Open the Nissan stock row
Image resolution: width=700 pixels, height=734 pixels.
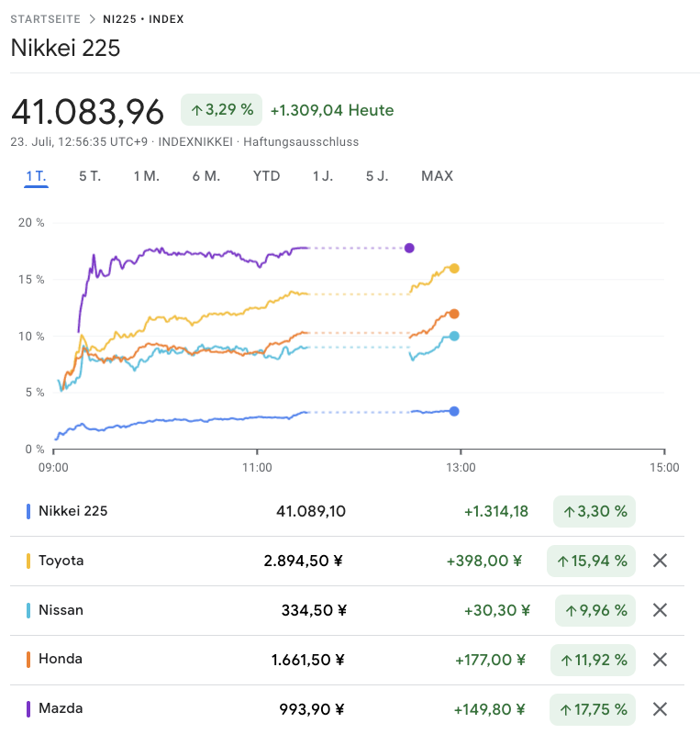pos(347,610)
